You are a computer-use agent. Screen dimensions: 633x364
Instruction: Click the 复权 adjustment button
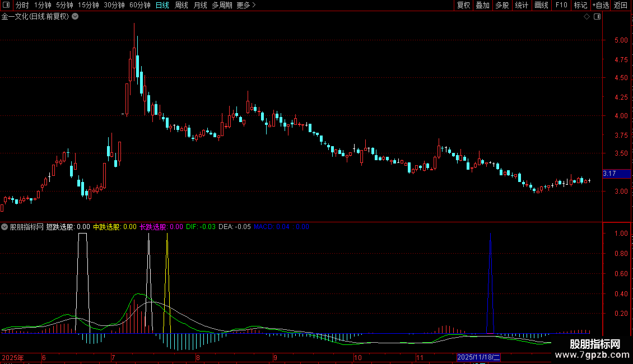(x=463, y=5)
